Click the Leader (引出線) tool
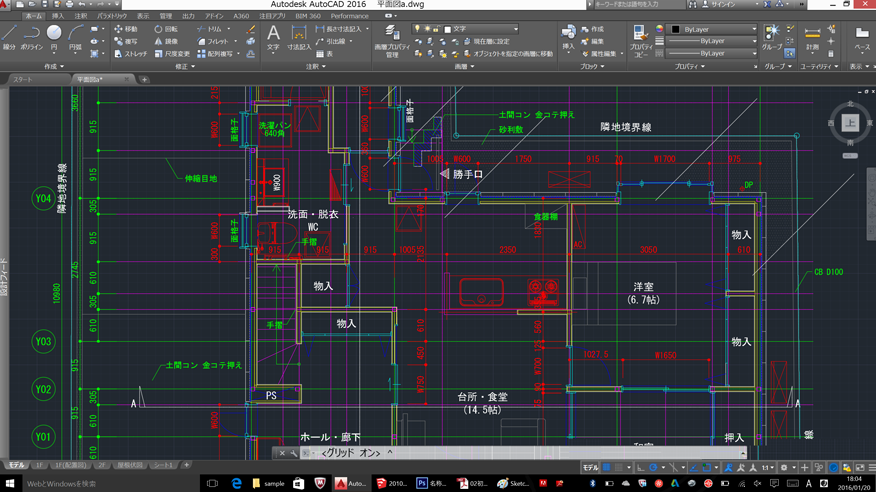The height and width of the screenshot is (492, 876). pos(332,41)
